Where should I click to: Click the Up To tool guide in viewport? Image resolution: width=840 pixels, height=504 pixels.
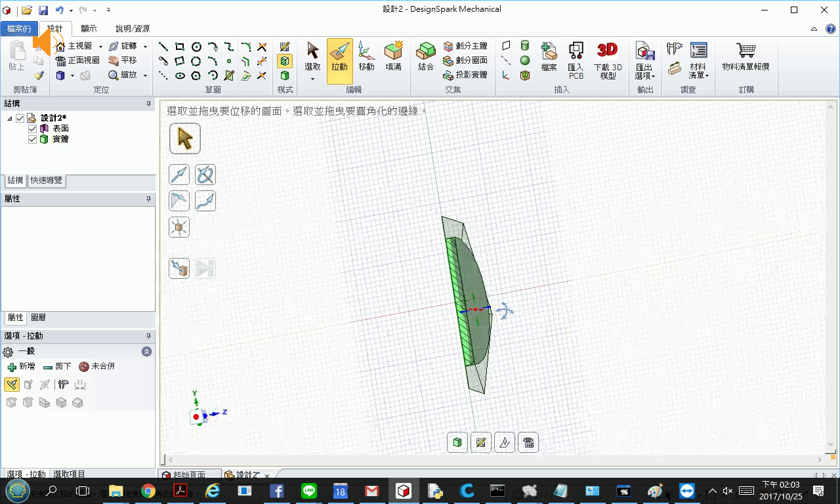click(x=179, y=268)
